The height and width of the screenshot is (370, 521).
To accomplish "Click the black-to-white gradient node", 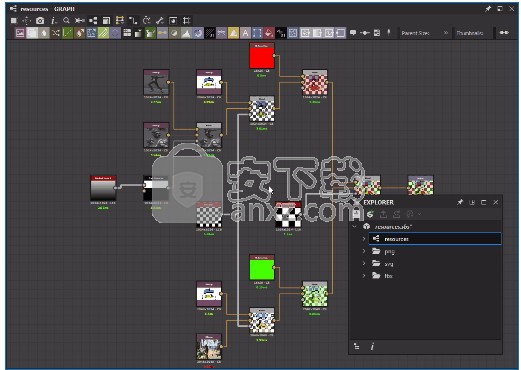I will [x=103, y=188].
